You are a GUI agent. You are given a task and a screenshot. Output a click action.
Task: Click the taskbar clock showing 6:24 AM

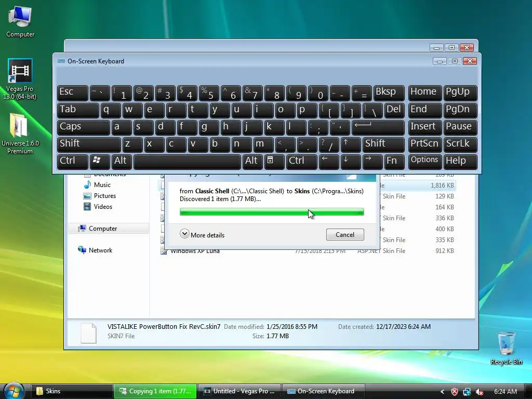pyautogui.click(x=505, y=392)
